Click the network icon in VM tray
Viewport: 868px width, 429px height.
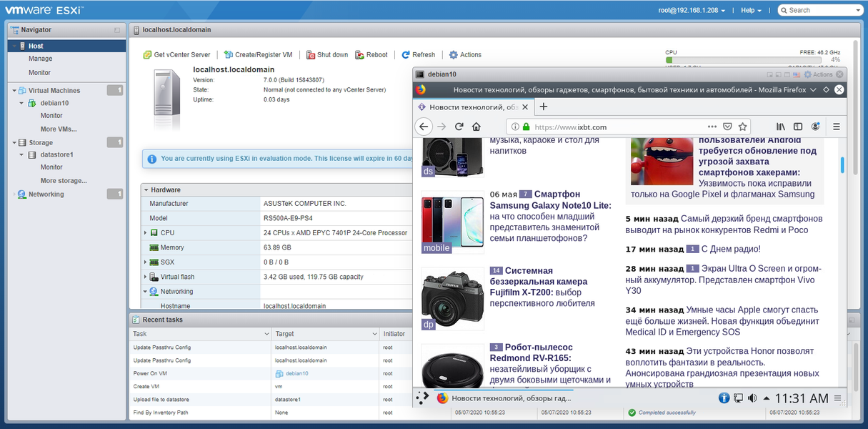(738, 398)
